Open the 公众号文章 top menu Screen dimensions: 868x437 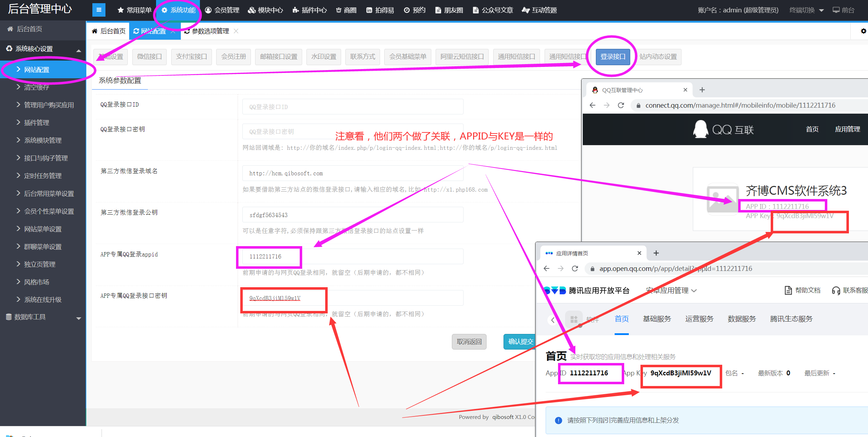click(x=493, y=10)
